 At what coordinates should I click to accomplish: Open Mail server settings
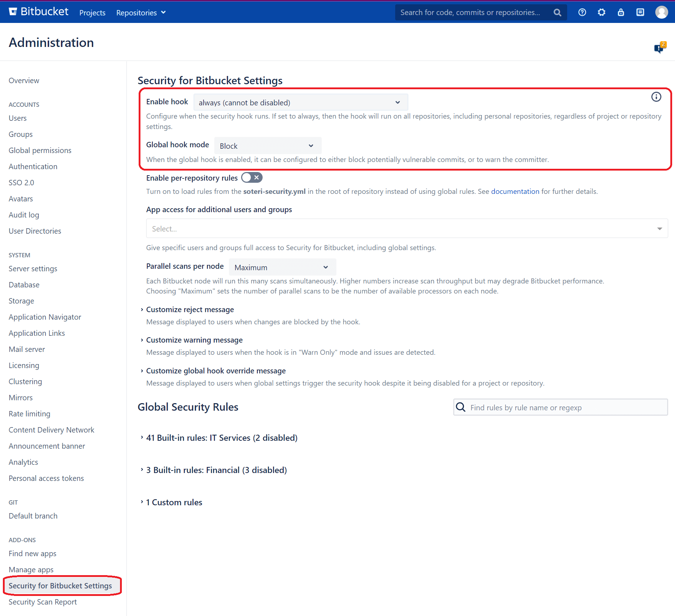27,349
